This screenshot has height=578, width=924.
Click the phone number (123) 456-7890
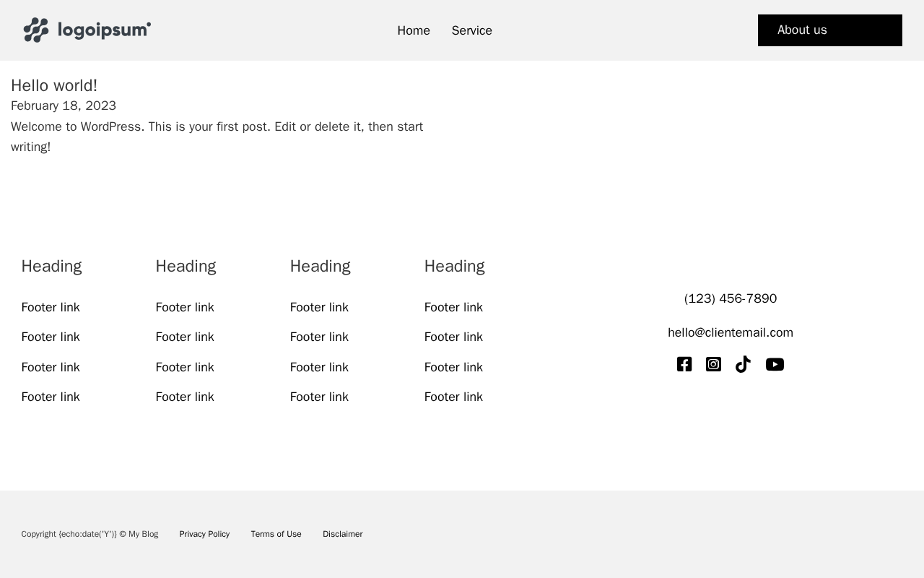click(730, 298)
